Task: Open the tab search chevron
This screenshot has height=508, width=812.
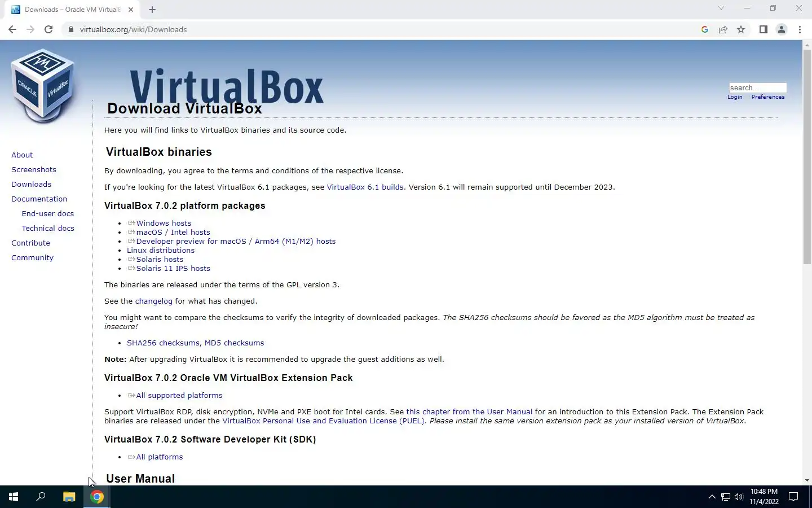Action: [721, 8]
